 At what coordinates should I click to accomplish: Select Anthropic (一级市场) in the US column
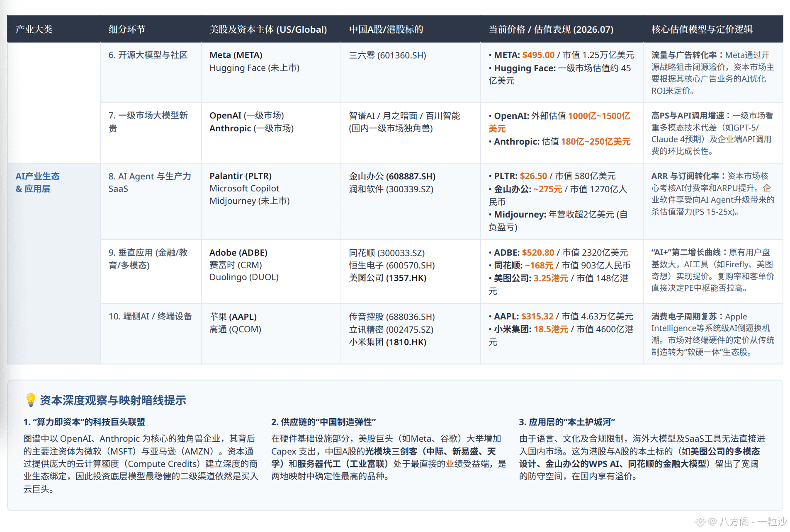251,128
